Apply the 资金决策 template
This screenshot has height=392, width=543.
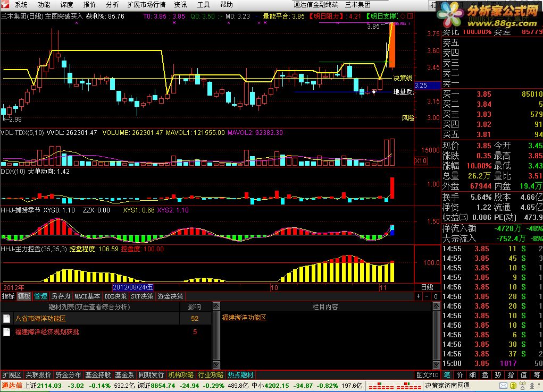tap(170, 296)
